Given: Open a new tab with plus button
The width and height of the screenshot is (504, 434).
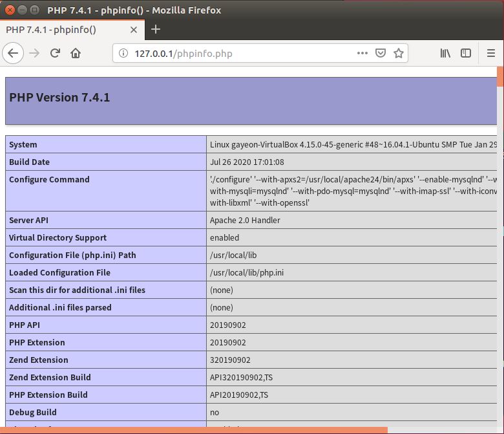Looking at the screenshot, I should tap(156, 29).
